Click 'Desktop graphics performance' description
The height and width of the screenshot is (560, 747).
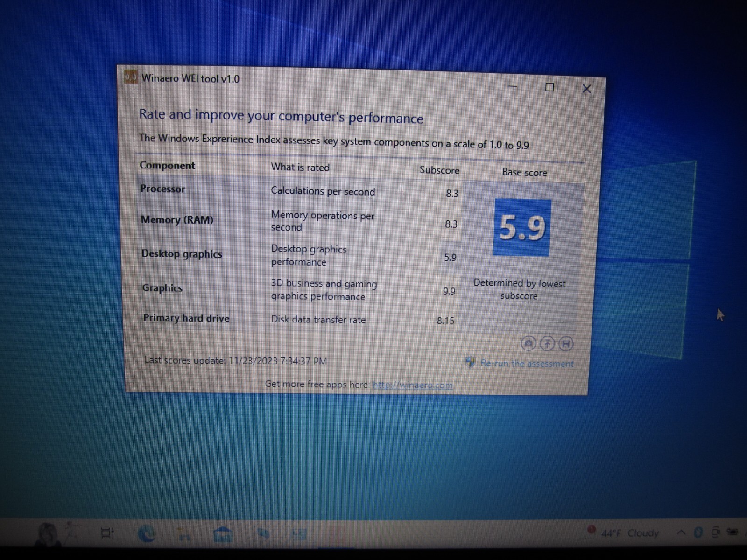(309, 255)
